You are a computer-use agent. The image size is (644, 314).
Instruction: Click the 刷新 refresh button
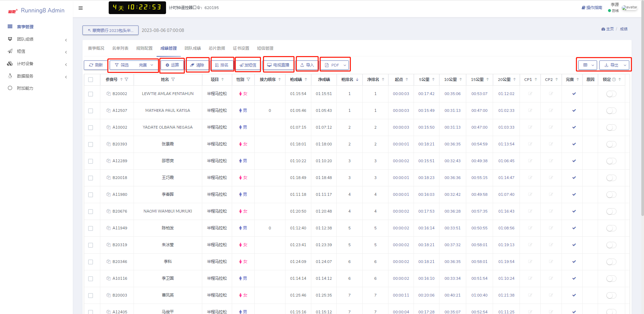[x=96, y=65]
